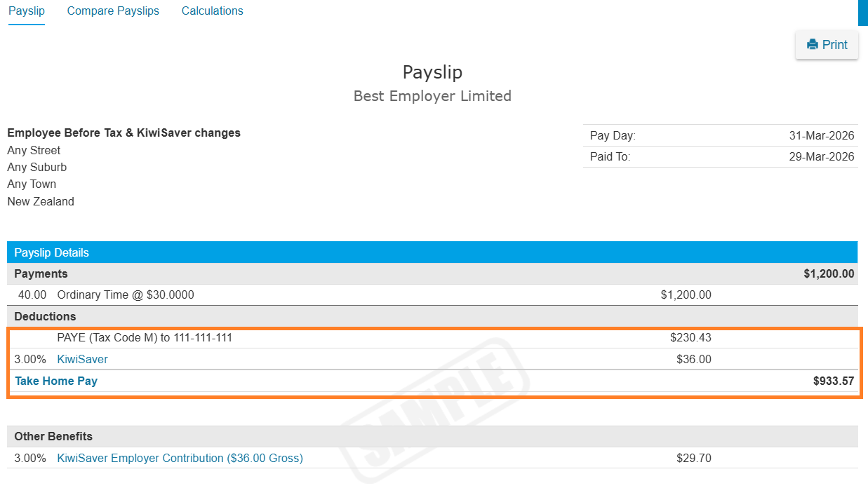Open the KiwiSaver Employer Contribution link
Image resolution: width=868 pixels, height=488 pixels.
pos(180,458)
